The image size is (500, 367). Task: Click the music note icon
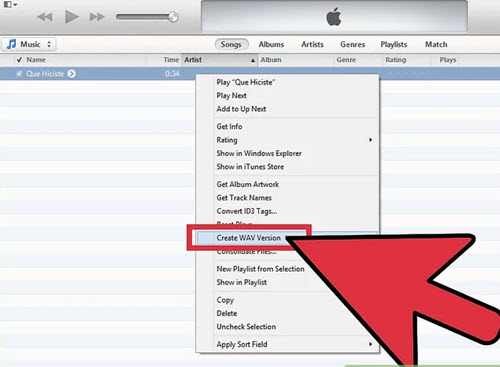[11, 44]
